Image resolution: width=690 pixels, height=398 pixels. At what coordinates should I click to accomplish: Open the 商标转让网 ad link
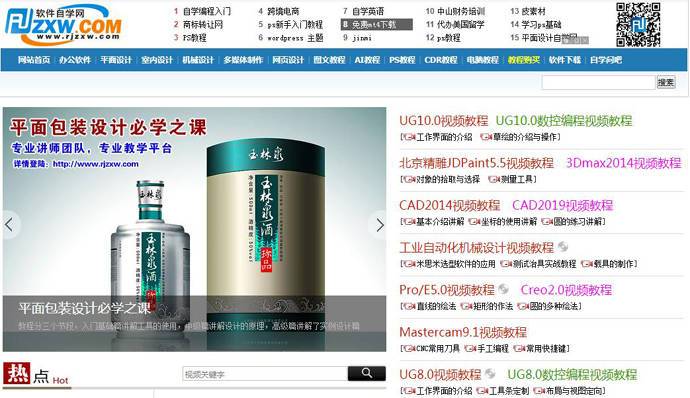click(x=203, y=25)
